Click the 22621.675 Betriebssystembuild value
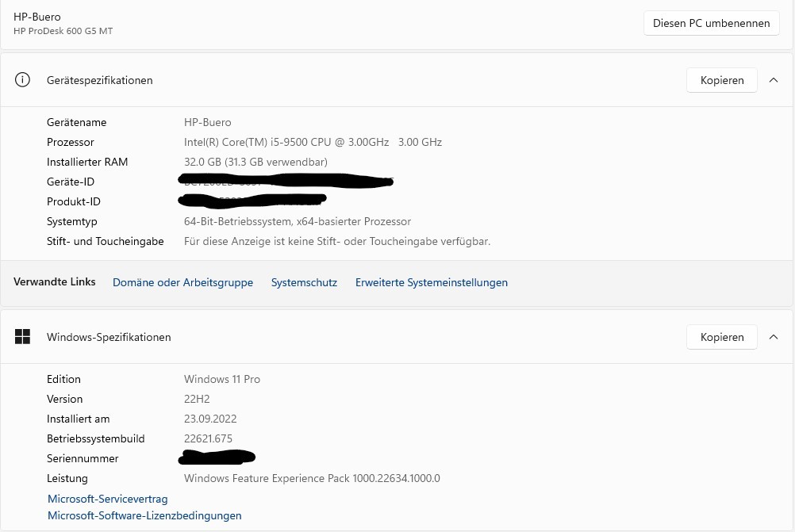The width and height of the screenshot is (795, 532). (208, 438)
